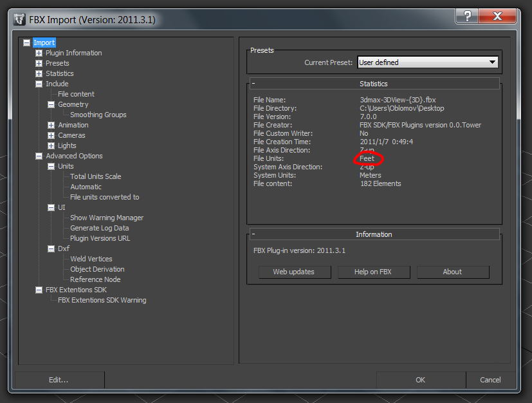This screenshot has width=532, height=403.
Task: Expand the Animation tree node
Action: point(51,126)
